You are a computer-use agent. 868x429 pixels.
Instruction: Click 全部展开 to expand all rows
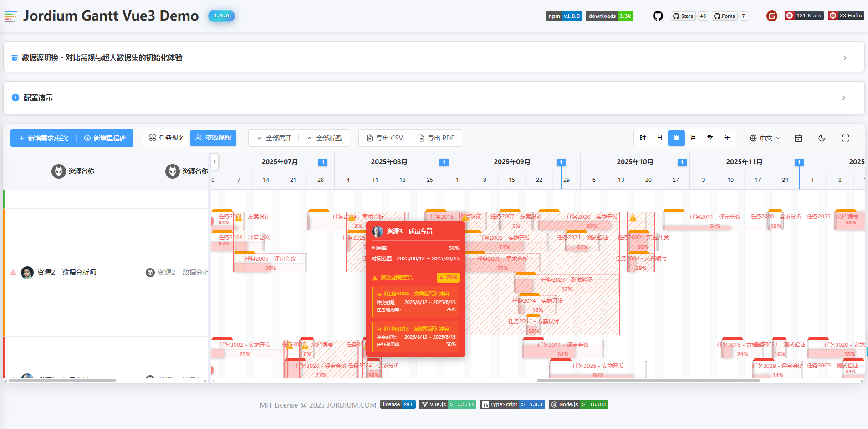[274, 138]
